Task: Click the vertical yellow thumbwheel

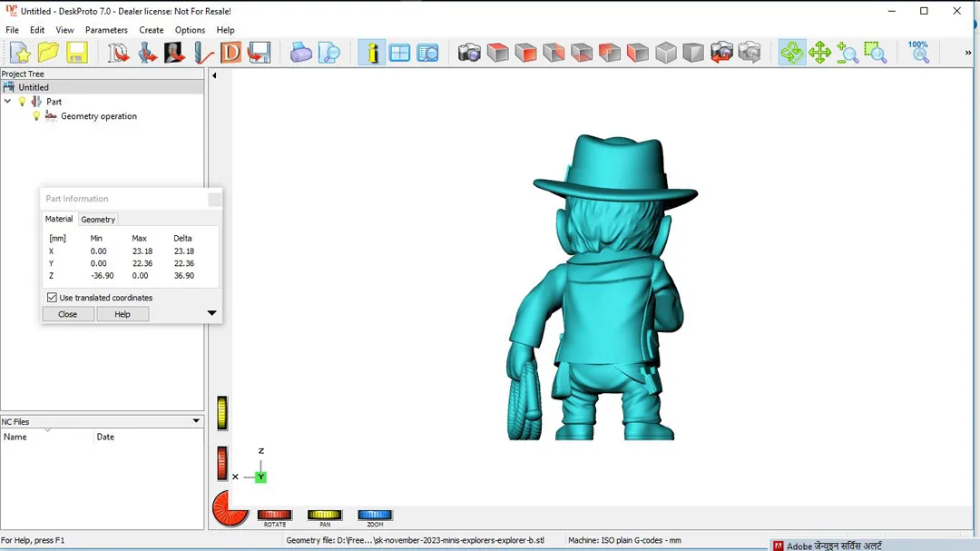Action: 222,413
